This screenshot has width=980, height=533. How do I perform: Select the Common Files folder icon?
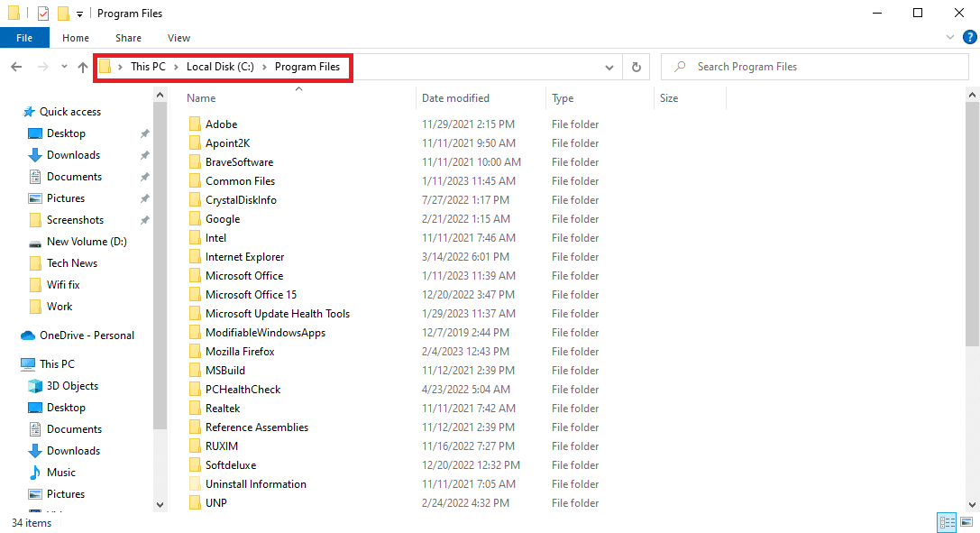pyautogui.click(x=195, y=181)
